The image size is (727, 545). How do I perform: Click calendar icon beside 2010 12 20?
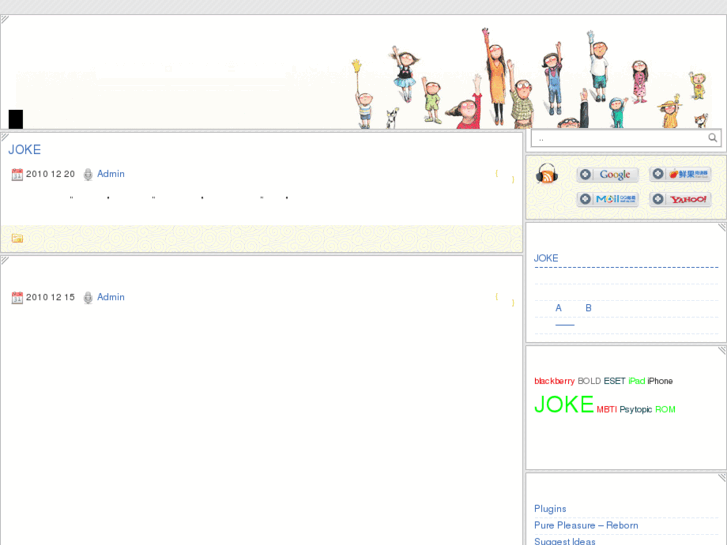pos(17,174)
